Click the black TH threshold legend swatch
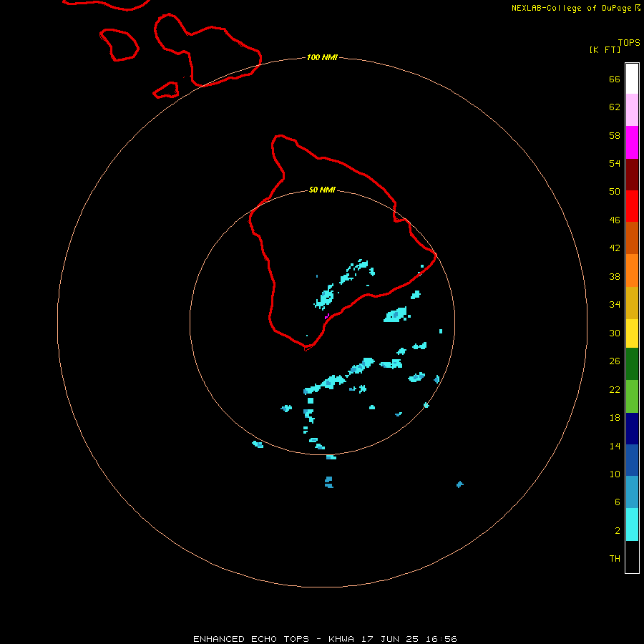 pos(632,557)
